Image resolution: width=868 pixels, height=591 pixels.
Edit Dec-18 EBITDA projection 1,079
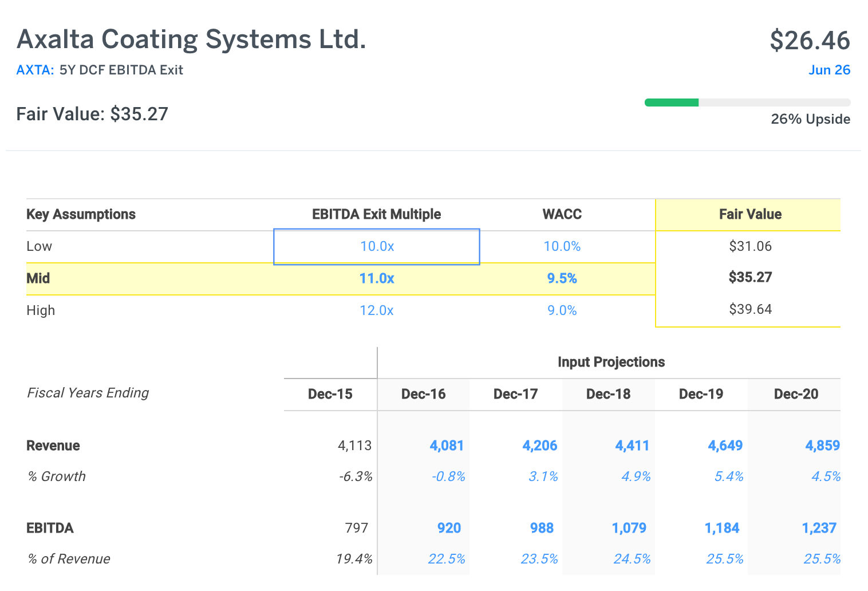(629, 528)
